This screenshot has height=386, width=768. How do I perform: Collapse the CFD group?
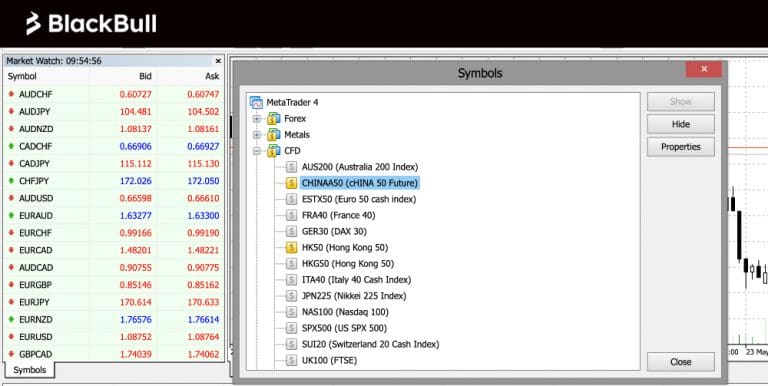click(257, 151)
